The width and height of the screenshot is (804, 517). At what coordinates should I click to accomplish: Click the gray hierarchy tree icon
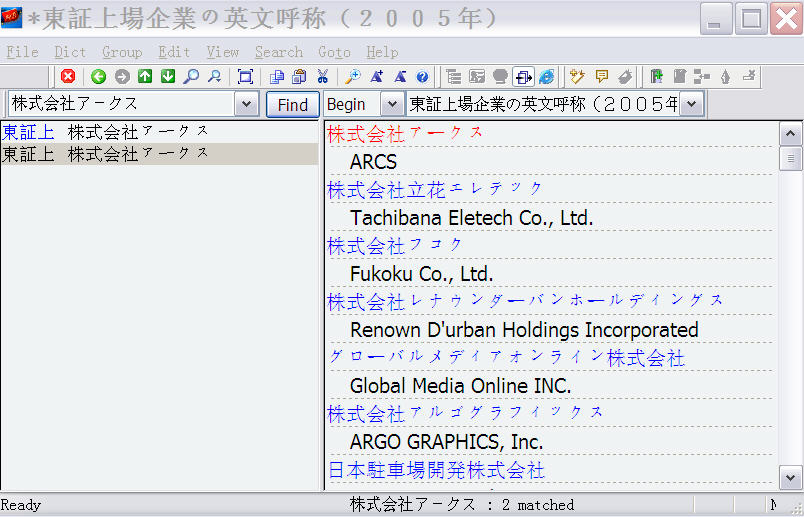(702, 77)
